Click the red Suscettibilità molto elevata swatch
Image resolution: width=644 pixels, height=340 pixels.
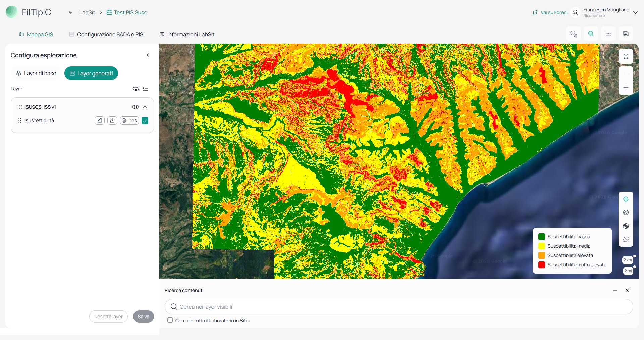(542, 265)
